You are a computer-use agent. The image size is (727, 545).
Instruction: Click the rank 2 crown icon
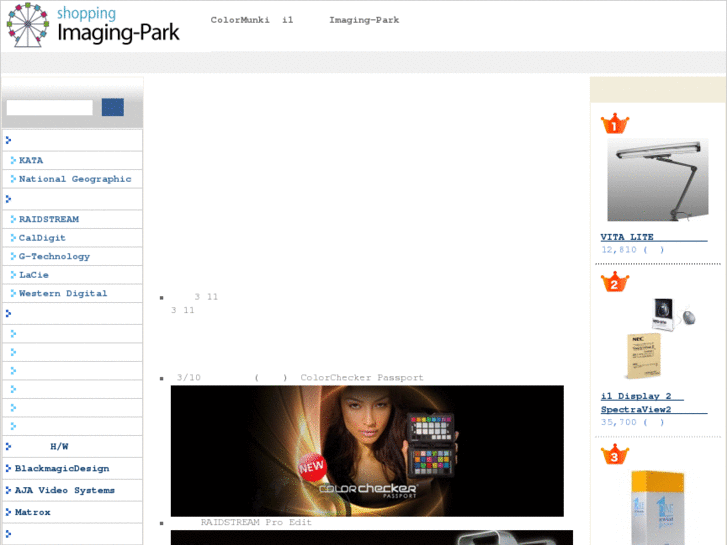point(615,282)
